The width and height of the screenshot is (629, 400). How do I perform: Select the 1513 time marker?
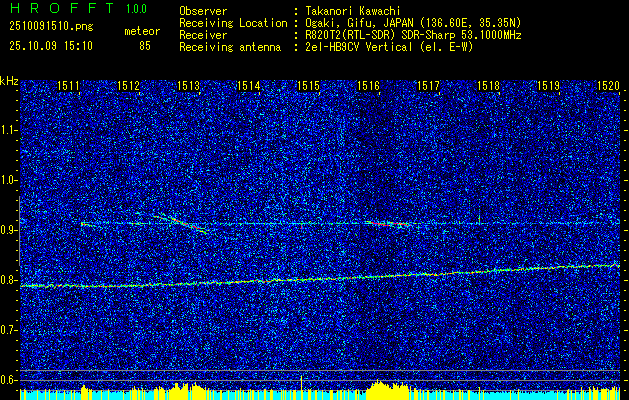point(189,87)
